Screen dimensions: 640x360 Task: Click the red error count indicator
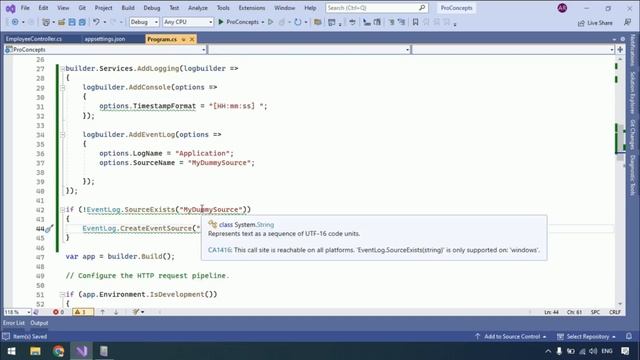coord(58,312)
